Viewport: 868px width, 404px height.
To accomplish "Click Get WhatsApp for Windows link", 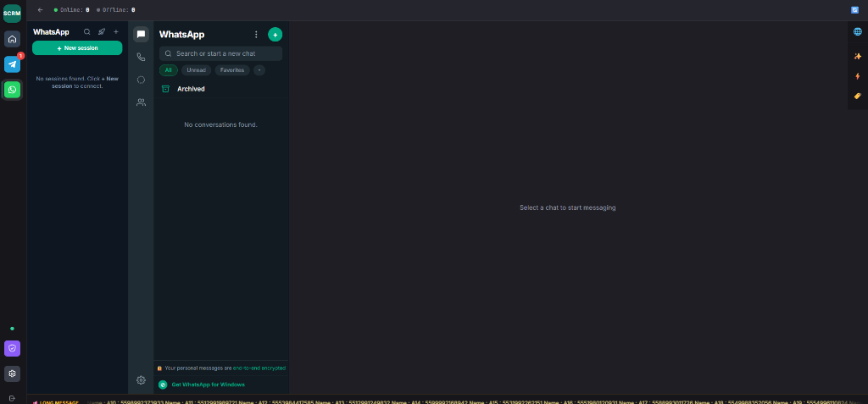I will click(209, 385).
